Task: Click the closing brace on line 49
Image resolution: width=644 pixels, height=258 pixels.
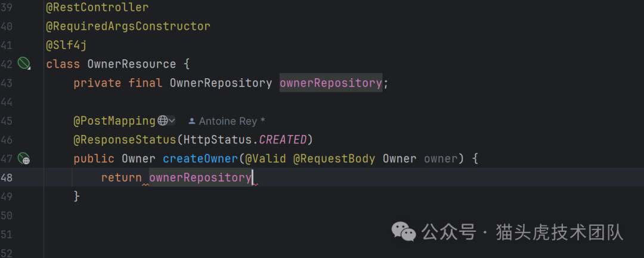Action: 76,196
